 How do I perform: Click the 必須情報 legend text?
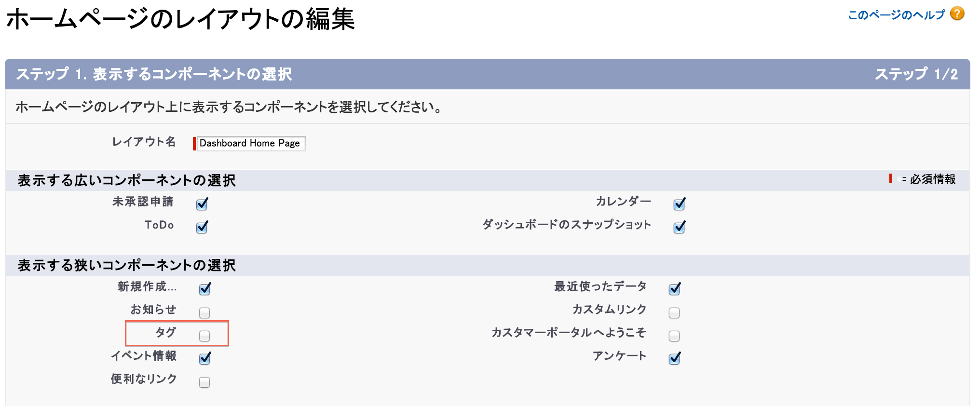(x=933, y=179)
